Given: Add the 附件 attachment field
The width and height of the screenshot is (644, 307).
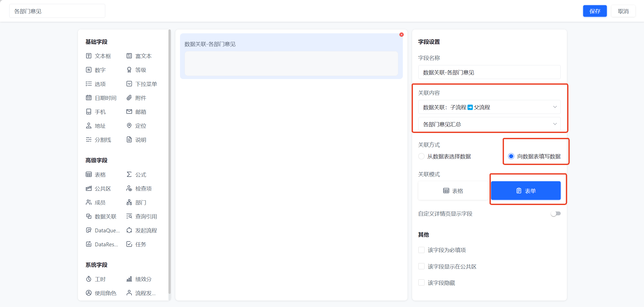Looking at the screenshot, I should [x=136, y=98].
